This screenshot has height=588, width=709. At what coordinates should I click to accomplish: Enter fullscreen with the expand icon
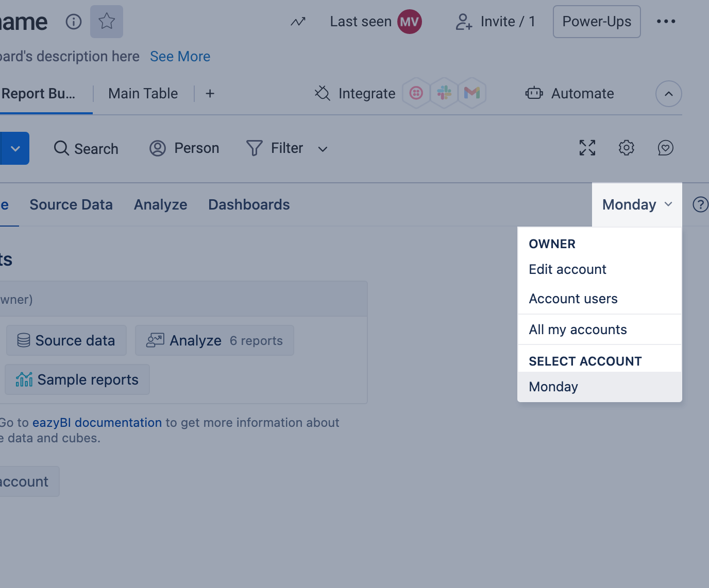(x=587, y=148)
